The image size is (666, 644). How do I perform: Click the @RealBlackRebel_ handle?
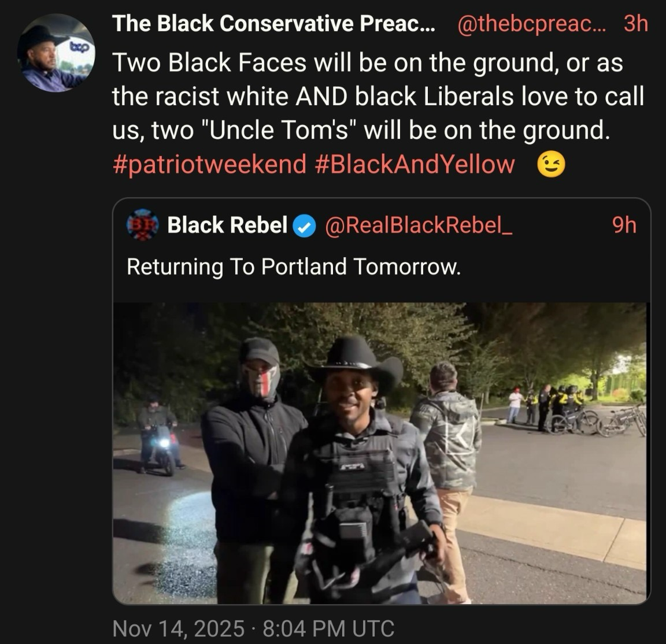coord(419,225)
